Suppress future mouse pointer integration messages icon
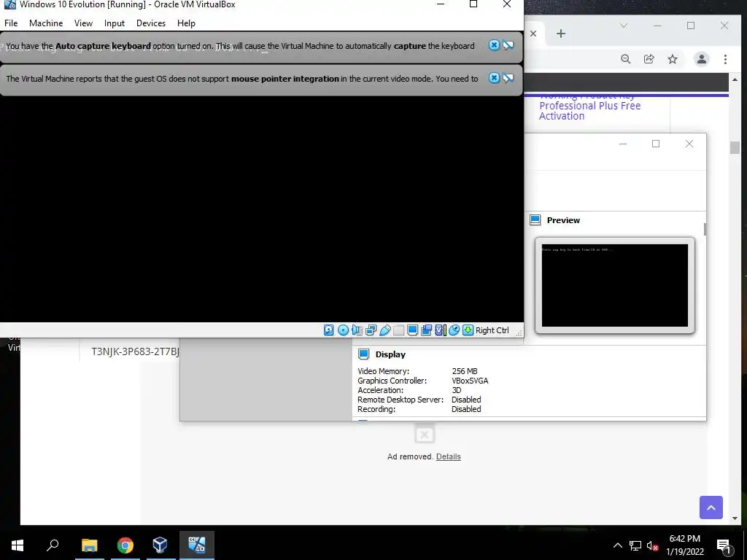747x560 pixels. point(508,78)
